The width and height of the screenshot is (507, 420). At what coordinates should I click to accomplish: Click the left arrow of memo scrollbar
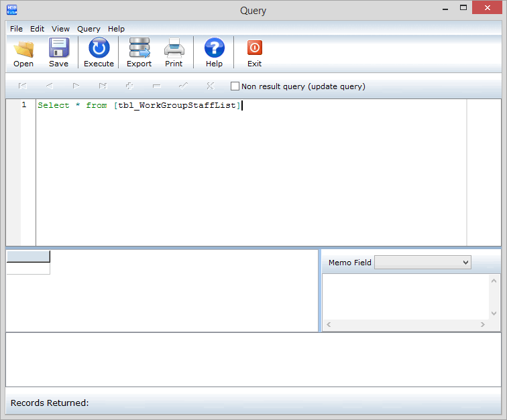tap(328, 325)
